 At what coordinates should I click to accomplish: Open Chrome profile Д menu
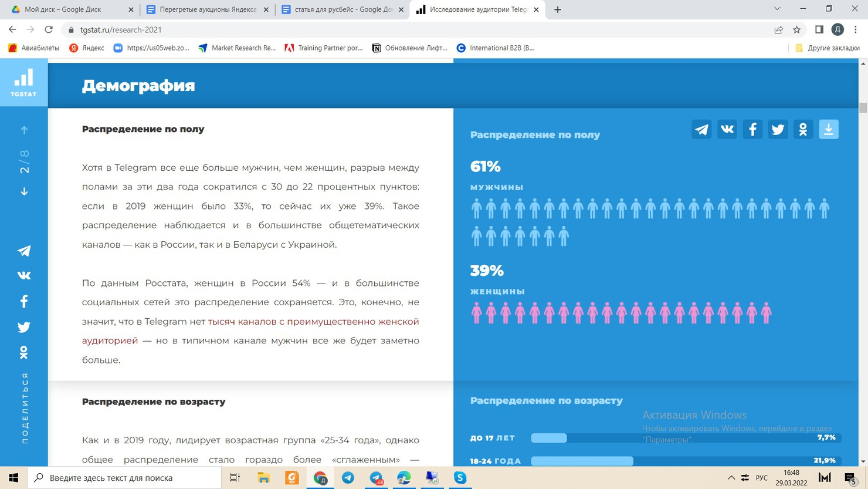click(x=838, y=29)
